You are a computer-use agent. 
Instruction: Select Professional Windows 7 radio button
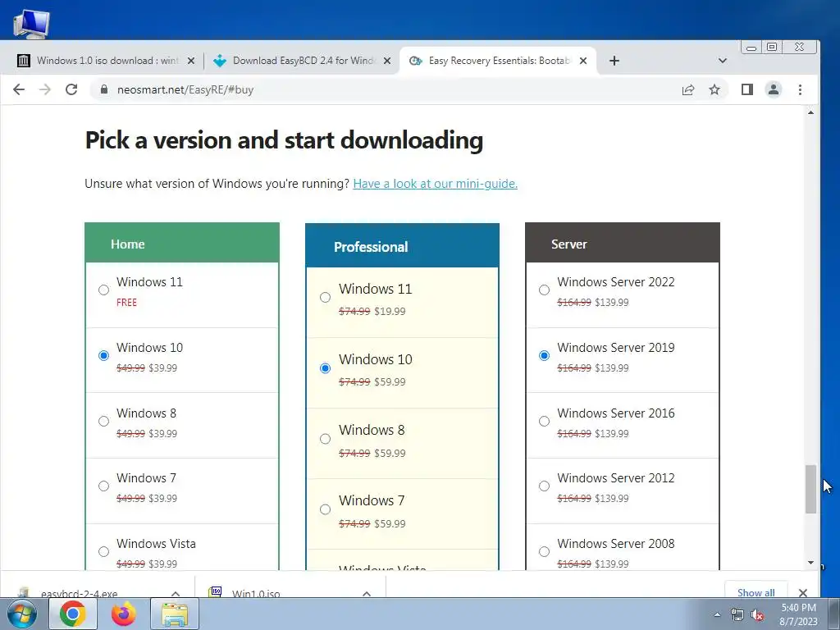325,509
